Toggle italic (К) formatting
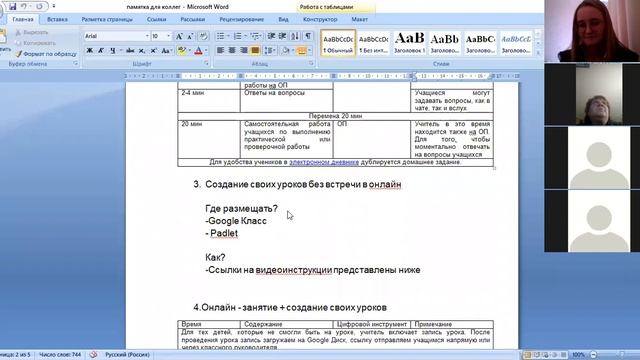 pos(101,51)
